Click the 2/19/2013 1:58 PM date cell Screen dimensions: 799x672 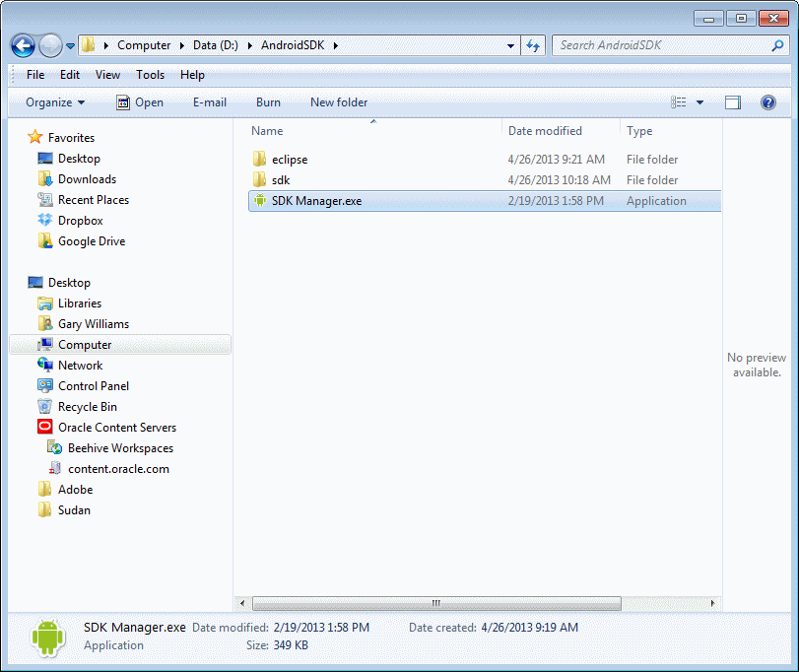click(x=556, y=201)
